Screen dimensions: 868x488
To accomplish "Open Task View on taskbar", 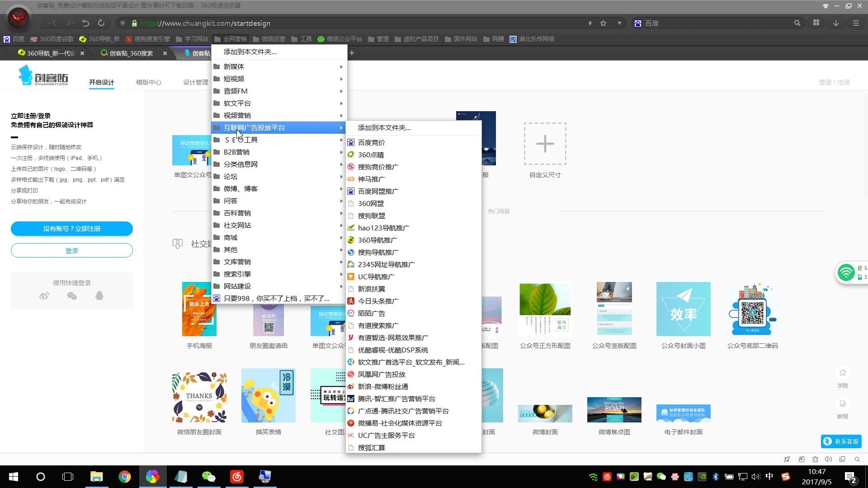I will coord(68,477).
